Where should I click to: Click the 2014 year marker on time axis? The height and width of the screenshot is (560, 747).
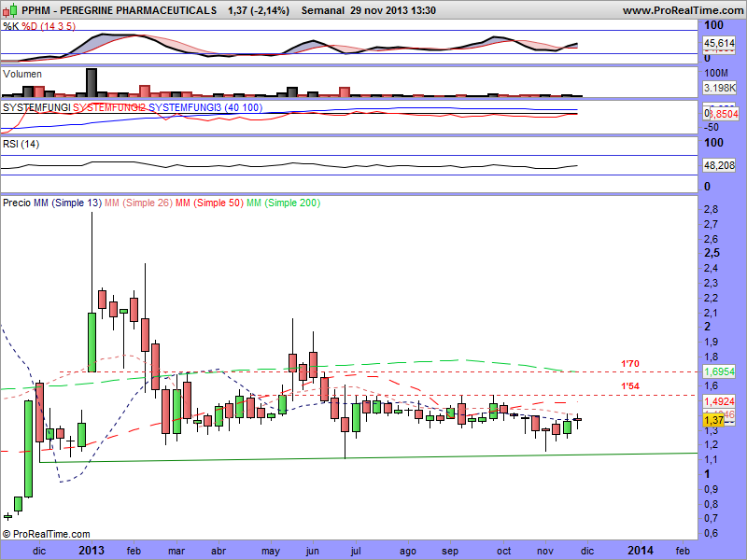coord(641,551)
